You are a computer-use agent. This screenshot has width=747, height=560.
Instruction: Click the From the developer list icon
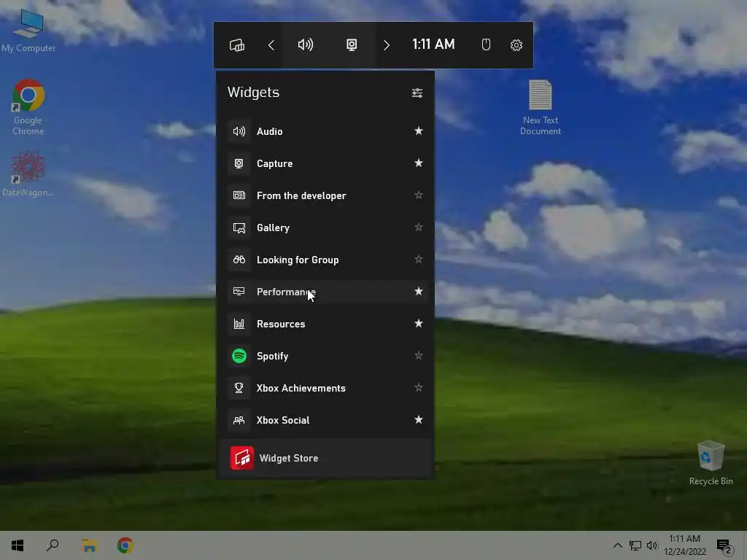click(x=239, y=195)
